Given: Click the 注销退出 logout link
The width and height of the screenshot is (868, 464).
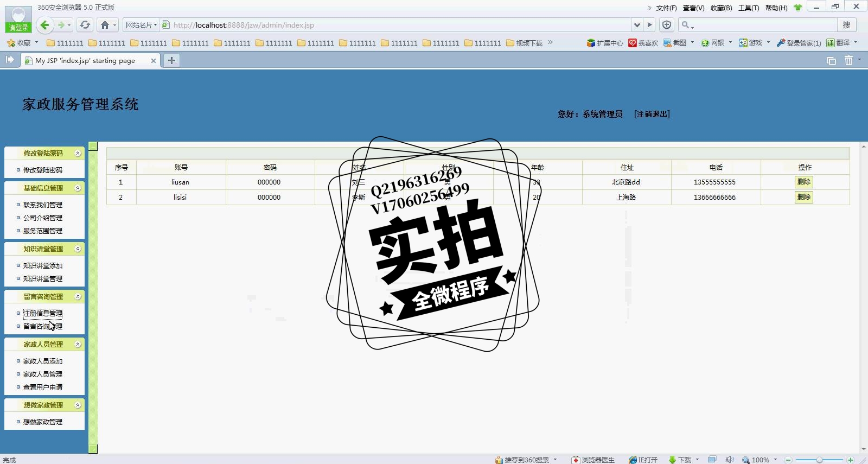Looking at the screenshot, I should (652, 114).
